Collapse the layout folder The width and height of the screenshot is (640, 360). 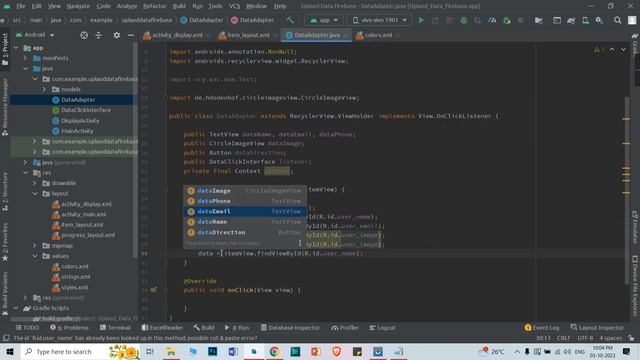(35, 193)
